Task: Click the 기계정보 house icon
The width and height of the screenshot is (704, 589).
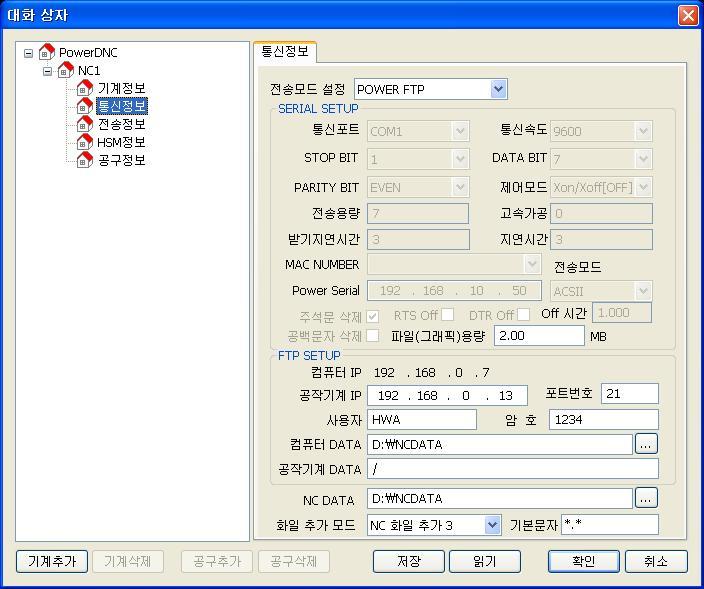Action: point(84,88)
